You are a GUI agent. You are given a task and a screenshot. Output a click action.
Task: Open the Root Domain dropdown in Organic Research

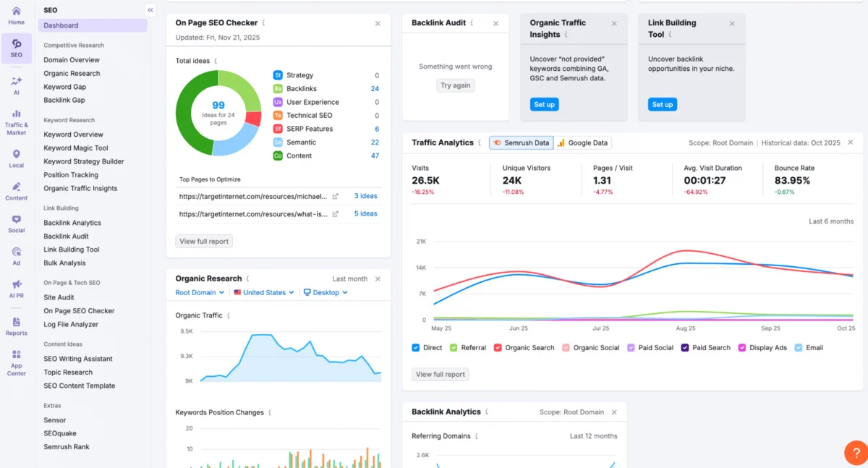point(200,293)
